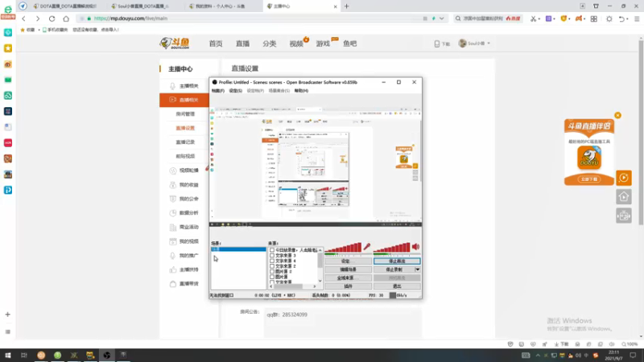Screen dimensions: 644x362
Task: Click the robot float icon at right
Action: pyautogui.click(x=623, y=216)
